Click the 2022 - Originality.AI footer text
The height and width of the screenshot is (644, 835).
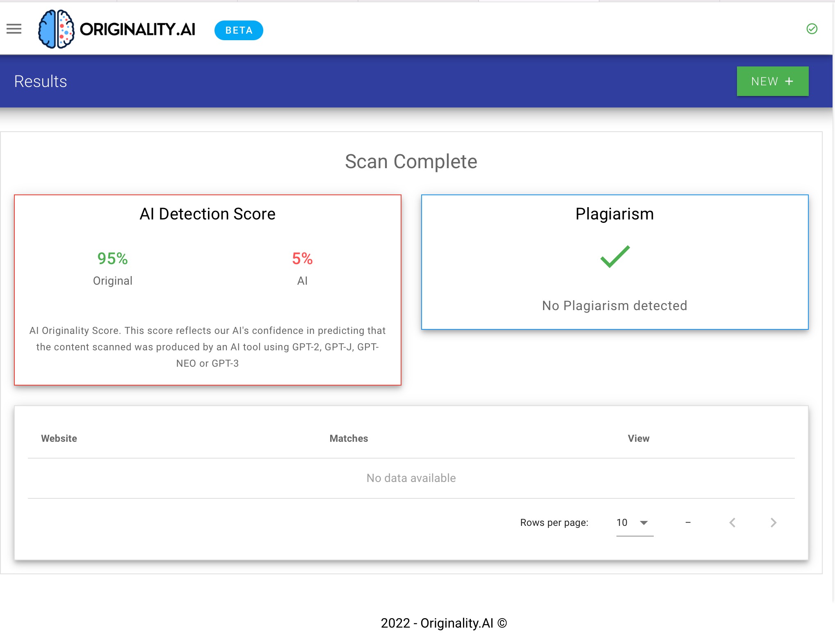[x=444, y=623]
